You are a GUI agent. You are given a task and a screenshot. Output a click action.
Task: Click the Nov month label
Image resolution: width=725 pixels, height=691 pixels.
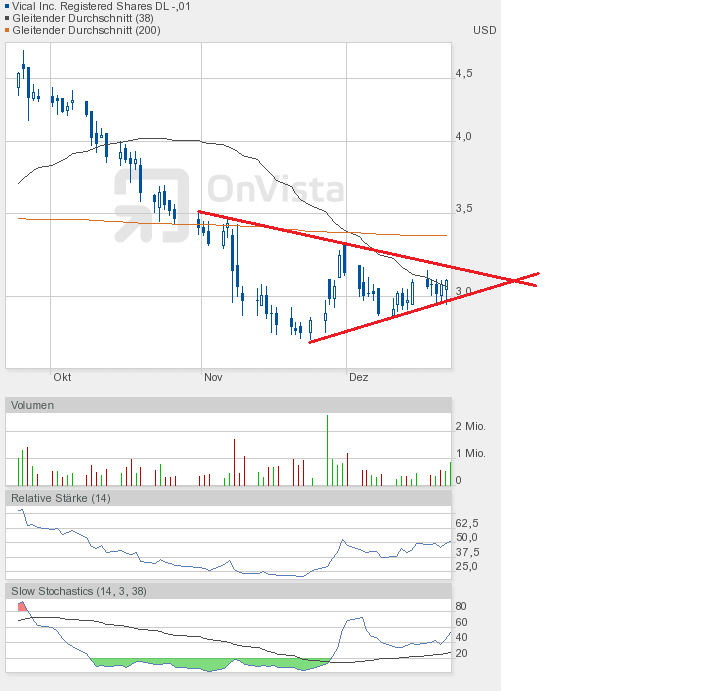(213, 377)
